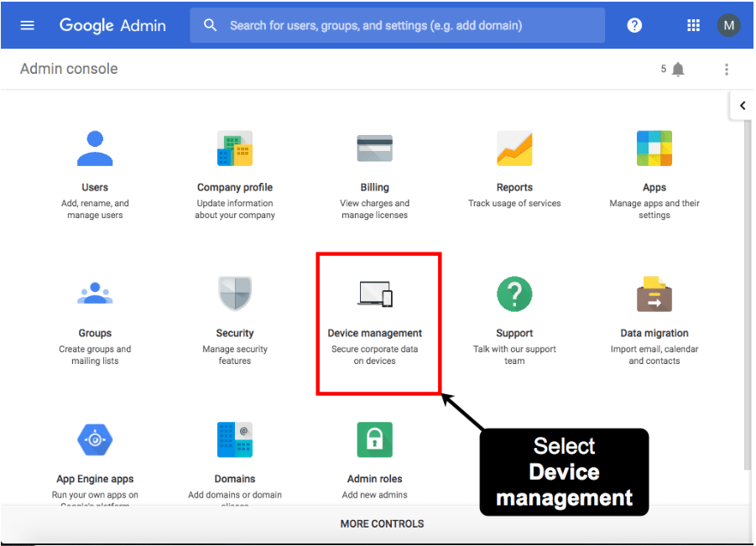The width and height of the screenshot is (756, 546).
Task: Open the hamburger main menu
Action: click(27, 25)
